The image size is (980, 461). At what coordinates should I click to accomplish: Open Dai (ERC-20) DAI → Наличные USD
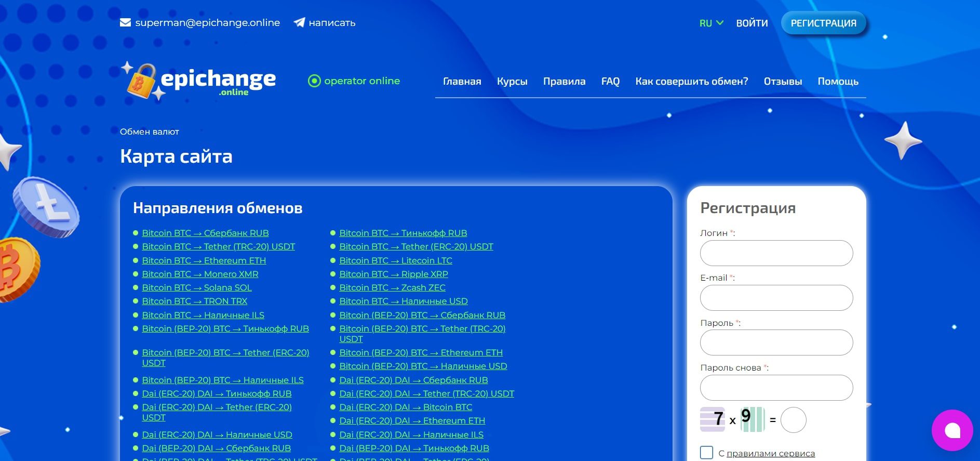tap(217, 434)
